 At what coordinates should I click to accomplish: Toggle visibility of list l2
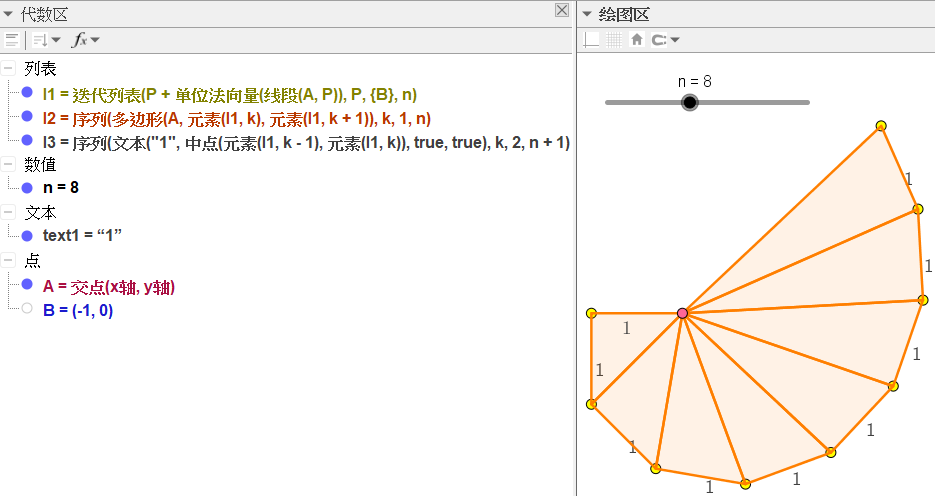(x=27, y=116)
